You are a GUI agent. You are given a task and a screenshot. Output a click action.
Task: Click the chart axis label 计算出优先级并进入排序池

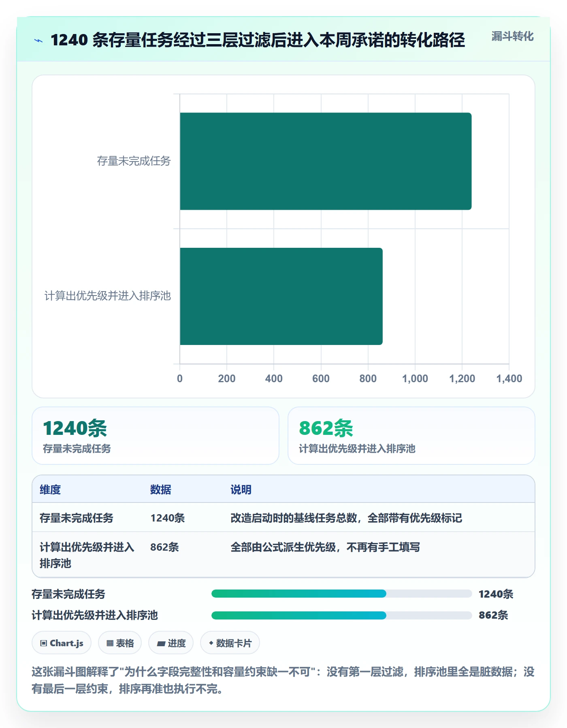point(107,296)
